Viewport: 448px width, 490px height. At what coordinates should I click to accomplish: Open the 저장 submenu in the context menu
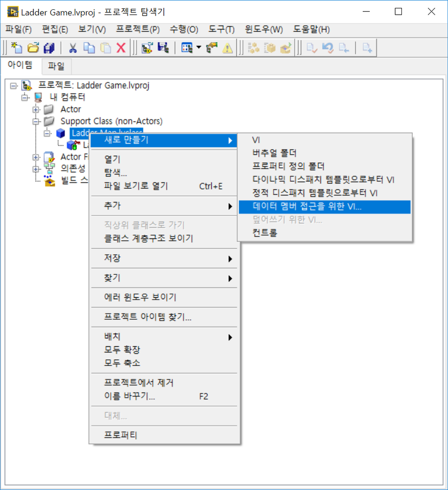[x=164, y=258]
